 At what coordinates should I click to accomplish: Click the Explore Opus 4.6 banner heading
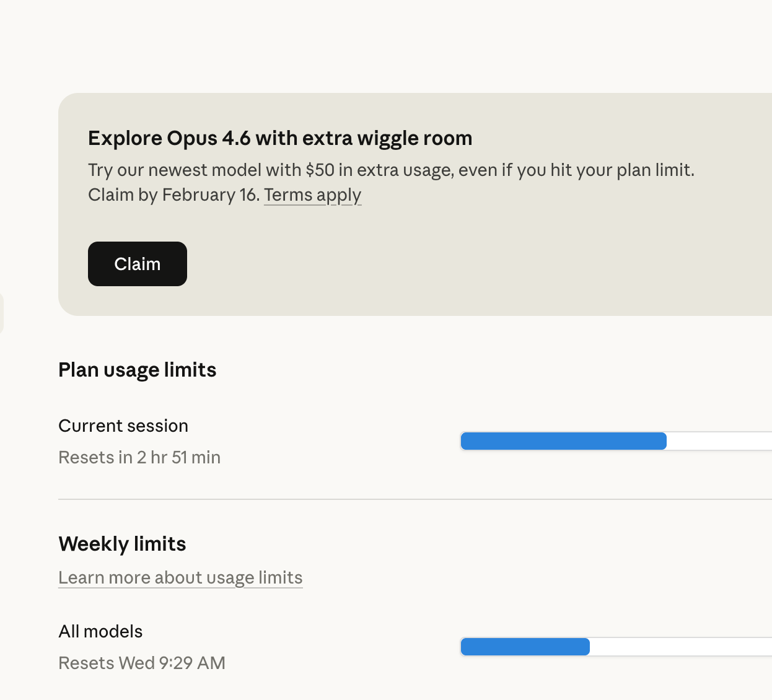click(280, 138)
